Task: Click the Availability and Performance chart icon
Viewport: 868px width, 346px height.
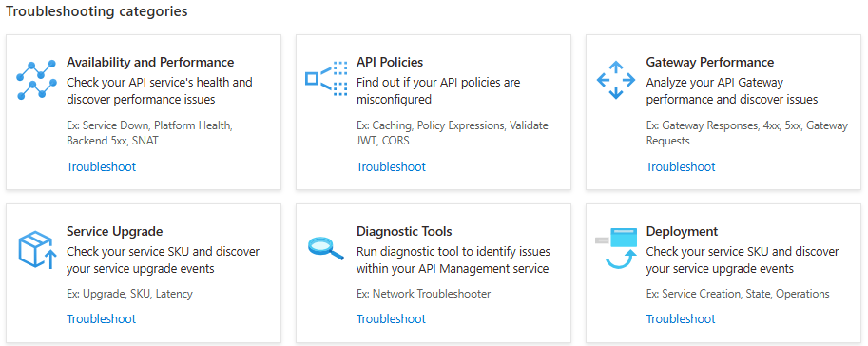Action: (36, 80)
